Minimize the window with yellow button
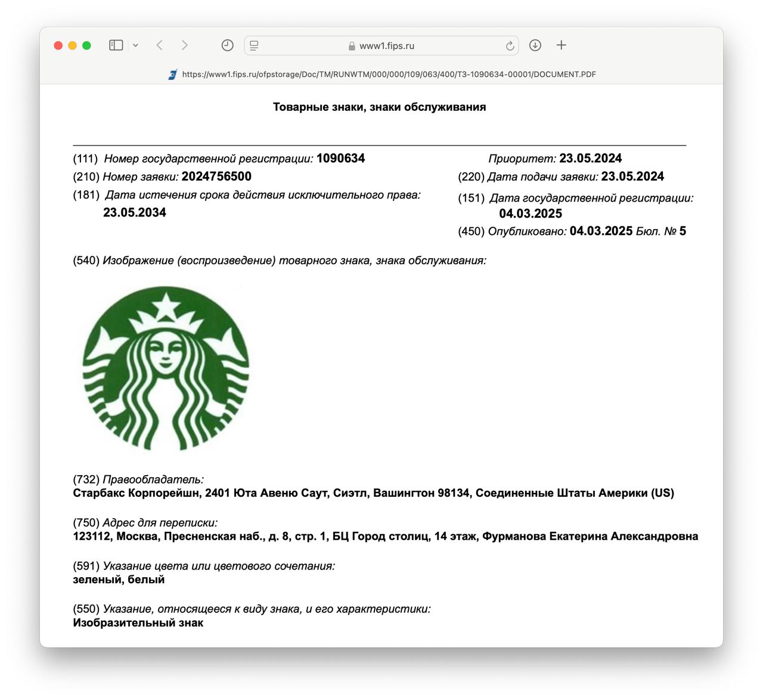The width and height of the screenshot is (763, 700). pos(72,45)
